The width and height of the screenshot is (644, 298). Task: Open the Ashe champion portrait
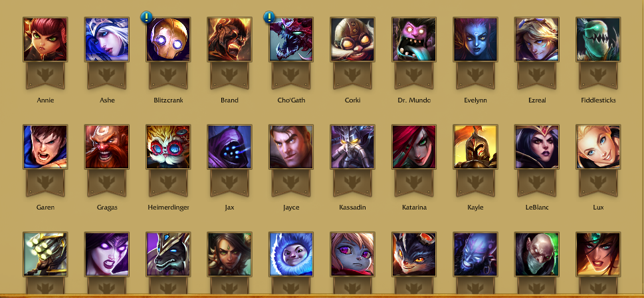107,39
